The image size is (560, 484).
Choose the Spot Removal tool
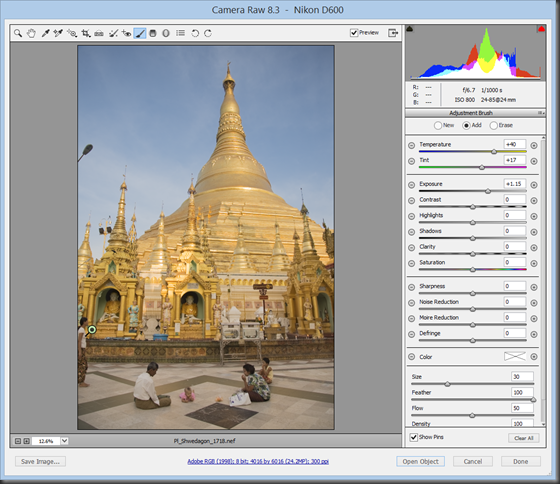click(x=113, y=33)
